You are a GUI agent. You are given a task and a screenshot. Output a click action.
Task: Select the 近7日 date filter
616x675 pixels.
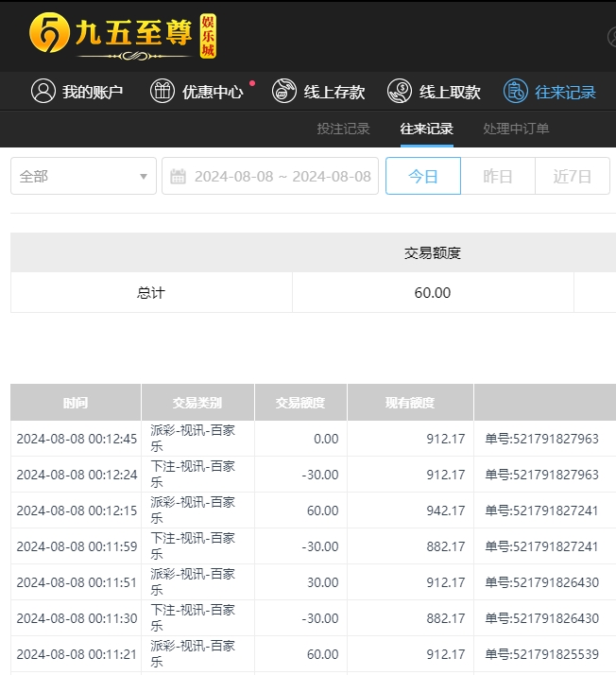[573, 177]
